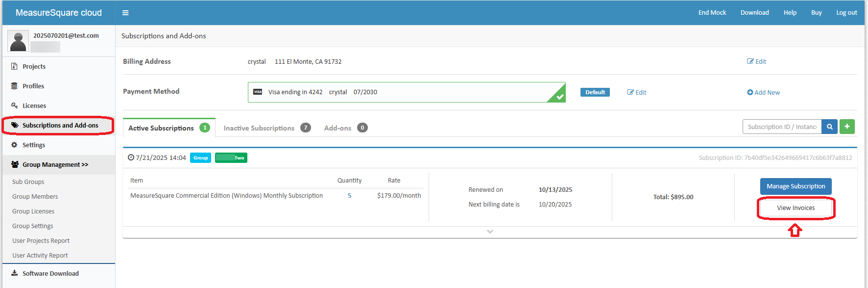
Task: Select the Visa ending in 4242 card
Action: [407, 92]
